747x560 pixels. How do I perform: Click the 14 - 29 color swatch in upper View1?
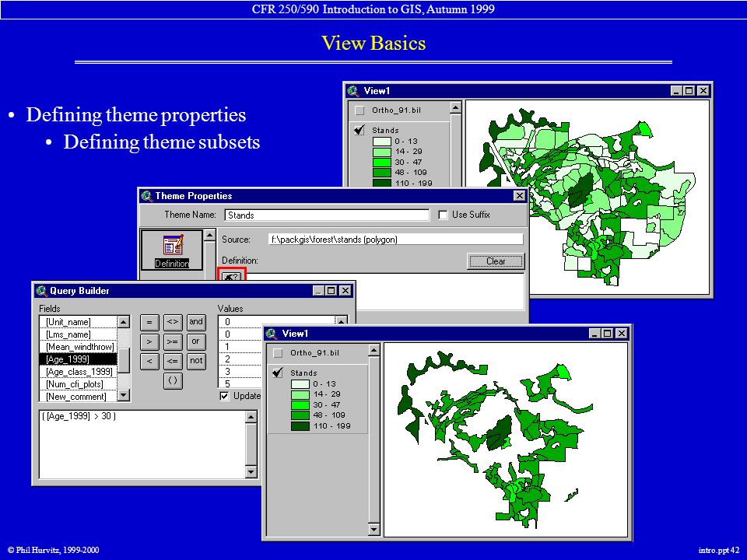pos(381,152)
